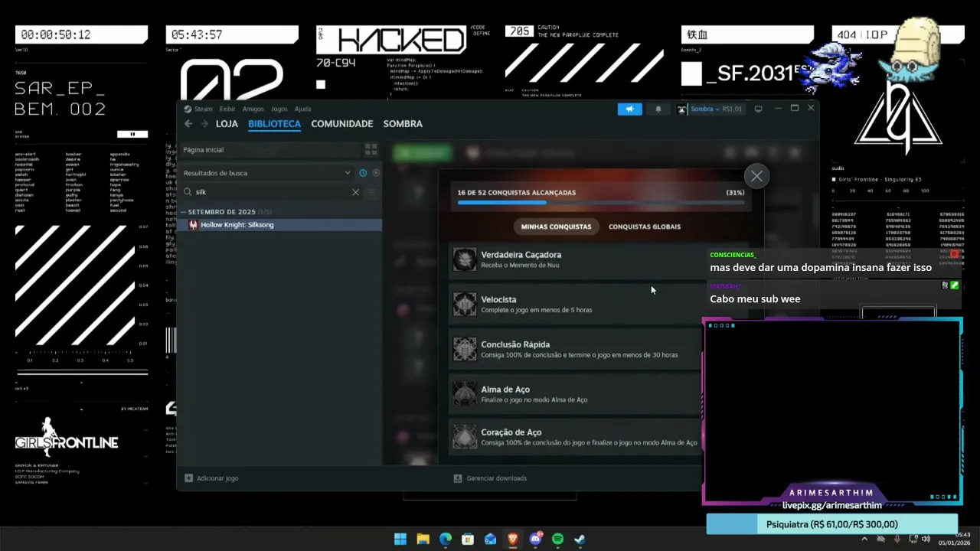Click Conclusão Rápida achievement icon

(x=465, y=349)
